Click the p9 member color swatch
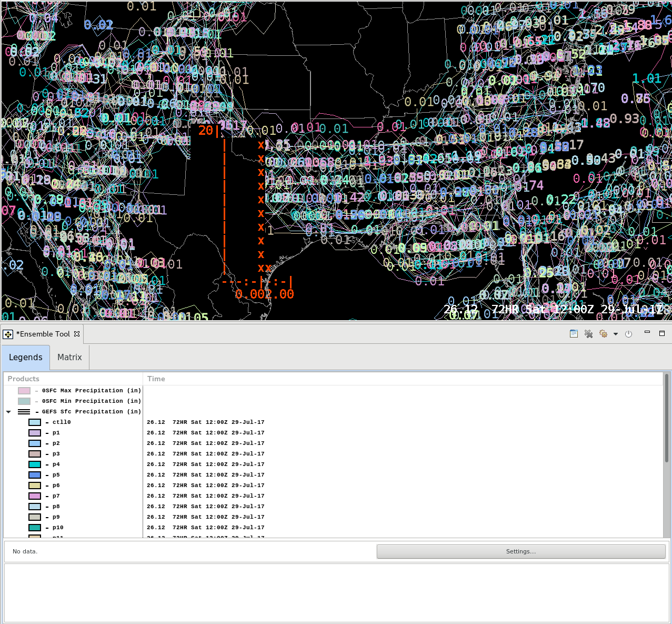The width and height of the screenshot is (672, 624). coord(35,517)
